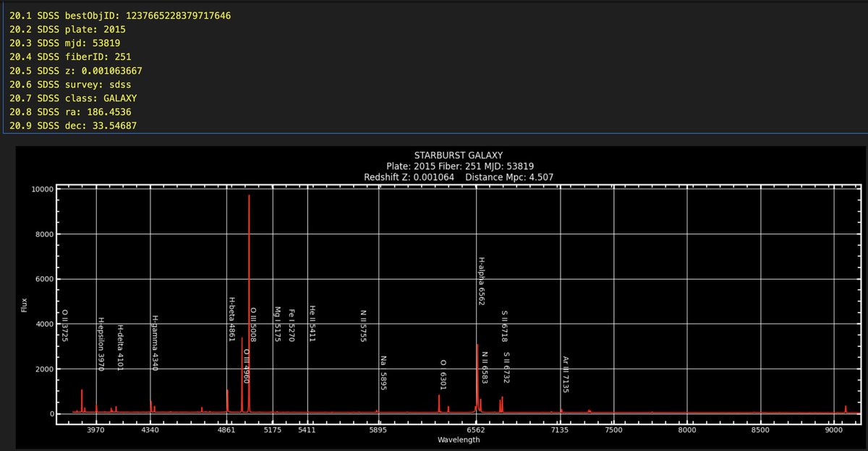Click the 6562 wavelength tick label

(476, 430)
